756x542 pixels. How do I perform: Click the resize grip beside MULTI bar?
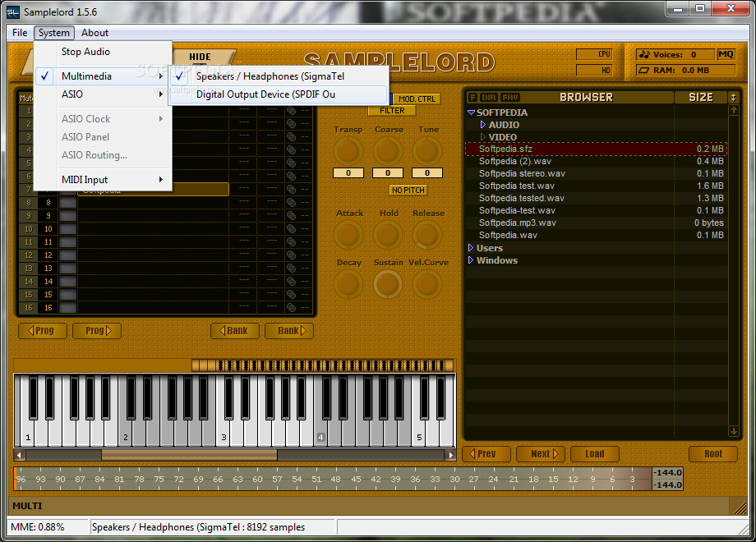click(740, 508)
